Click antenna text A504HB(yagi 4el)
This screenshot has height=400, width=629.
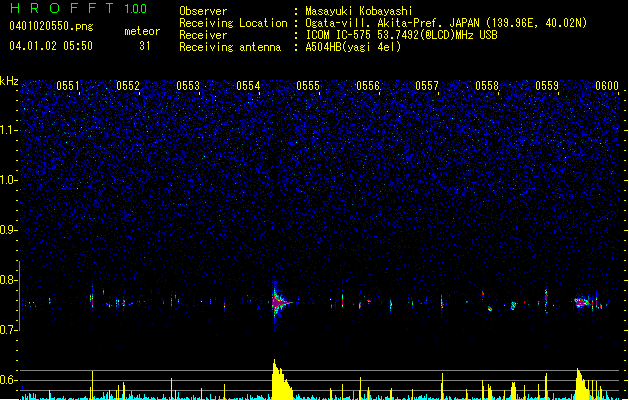pos(353,47)
